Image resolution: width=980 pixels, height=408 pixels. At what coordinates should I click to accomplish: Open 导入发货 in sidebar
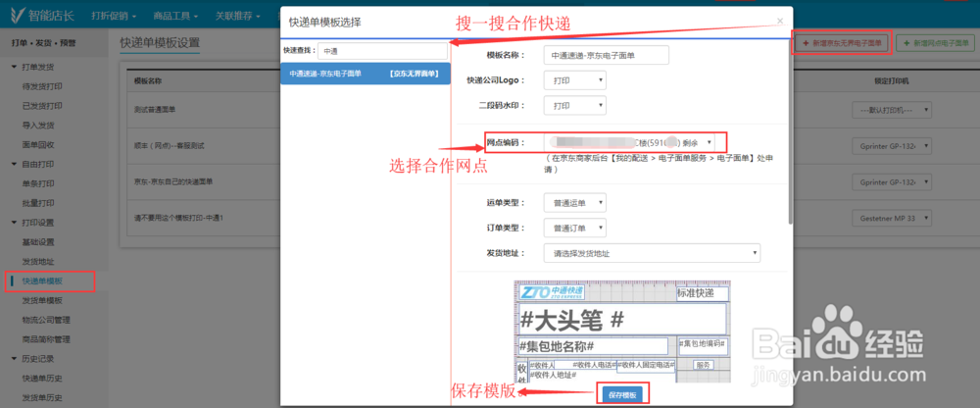point(38,126)
